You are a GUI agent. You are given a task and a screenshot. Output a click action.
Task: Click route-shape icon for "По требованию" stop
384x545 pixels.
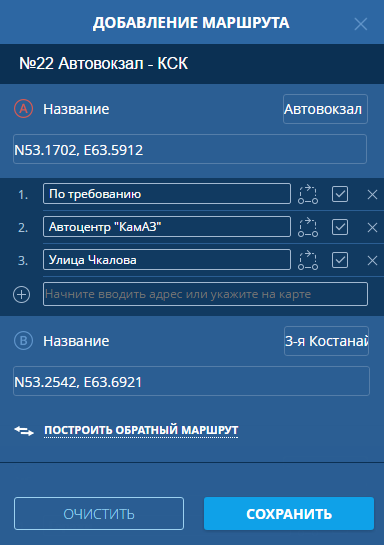[x=308, y=194]
